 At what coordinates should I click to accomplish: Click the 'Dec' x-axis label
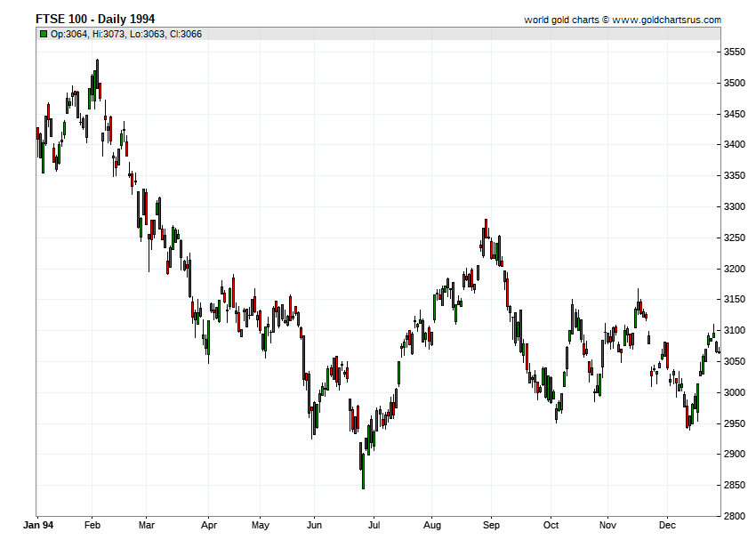[x=667, y=525]
